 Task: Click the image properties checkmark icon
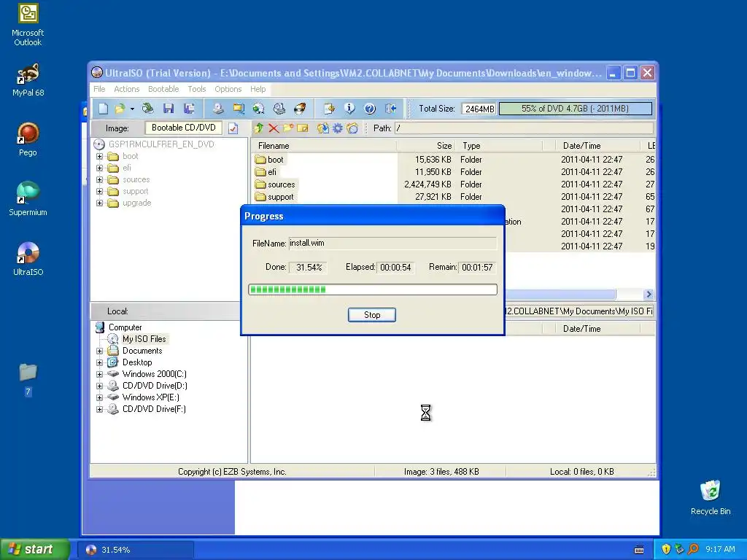233,128
